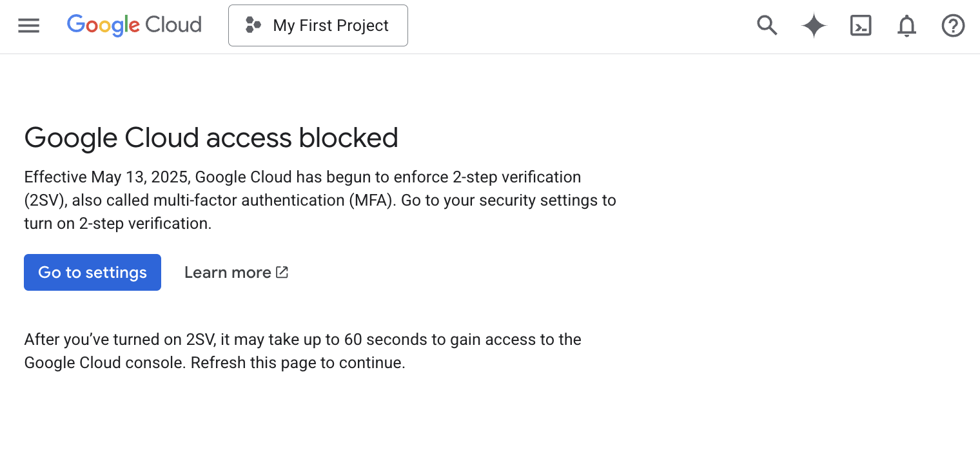View notifications via the bell icon
Viewport: 980px width, 459px height.
point(906,26)
